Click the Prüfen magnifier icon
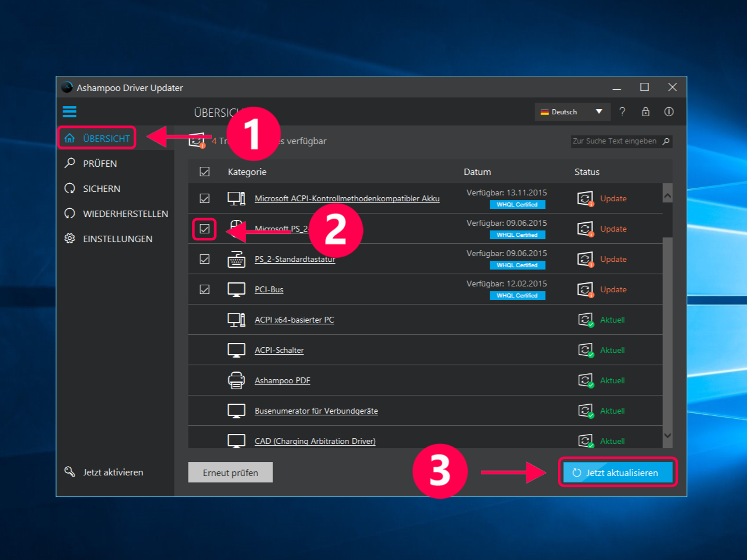Viewport: 747px width, 560px height. tap(69, 163)
